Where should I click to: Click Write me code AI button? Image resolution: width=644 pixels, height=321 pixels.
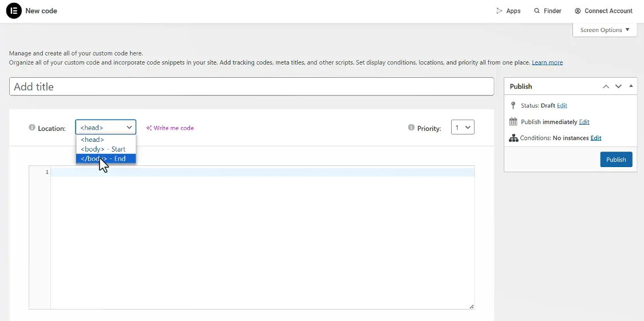tap(170, 128)
